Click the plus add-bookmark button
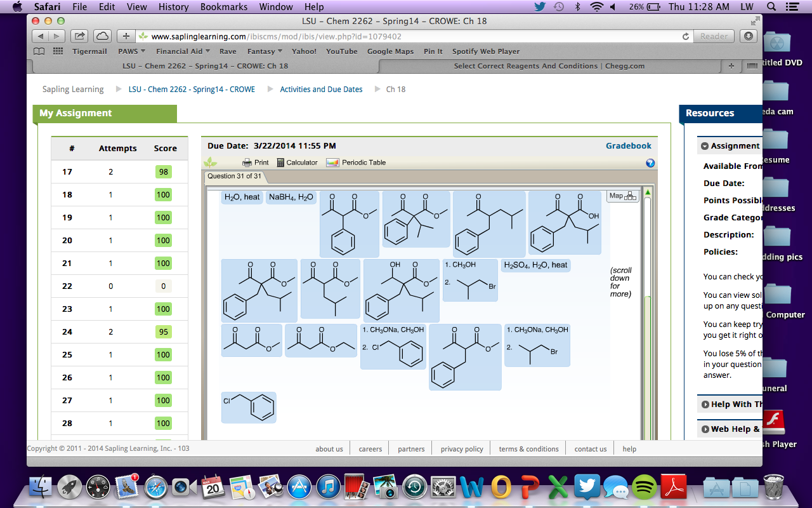This screenshot has height=508, width=812. 126,36
